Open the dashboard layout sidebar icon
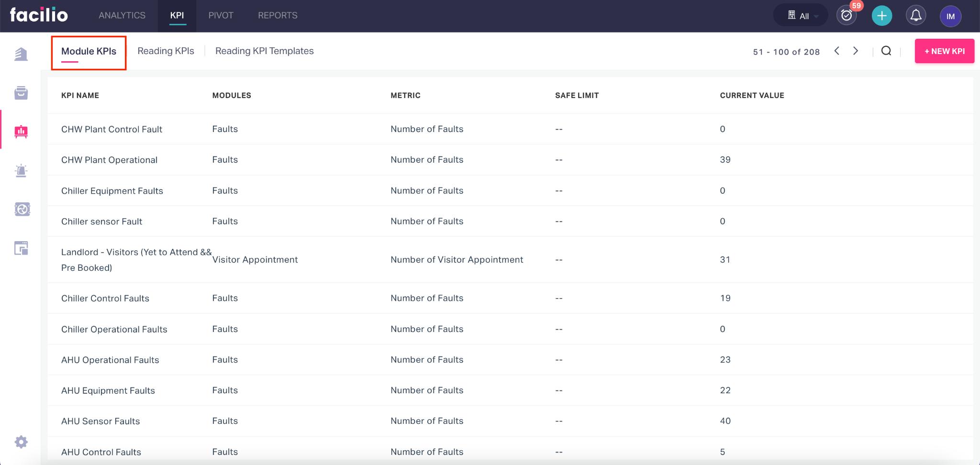980x465 pixels. click(21, 248)
